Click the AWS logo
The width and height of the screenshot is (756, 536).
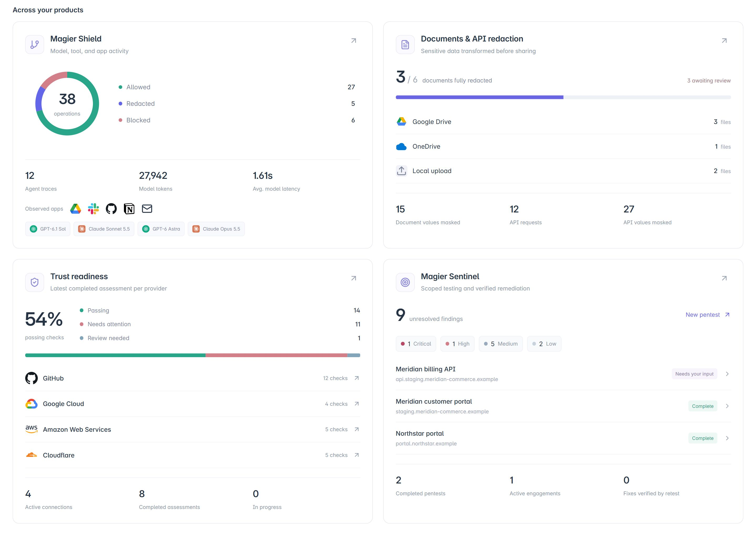(x=31, y=429)
